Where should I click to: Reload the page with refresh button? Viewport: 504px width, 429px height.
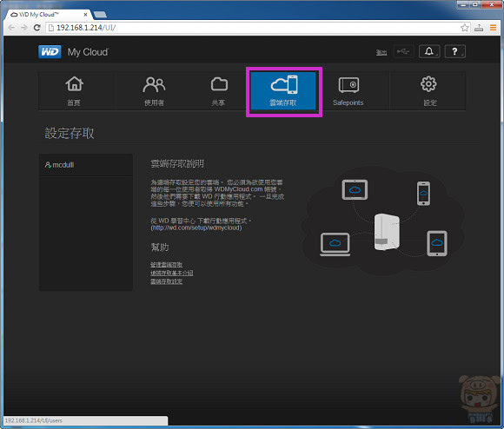pyautogui.click(x=37, y=28)
